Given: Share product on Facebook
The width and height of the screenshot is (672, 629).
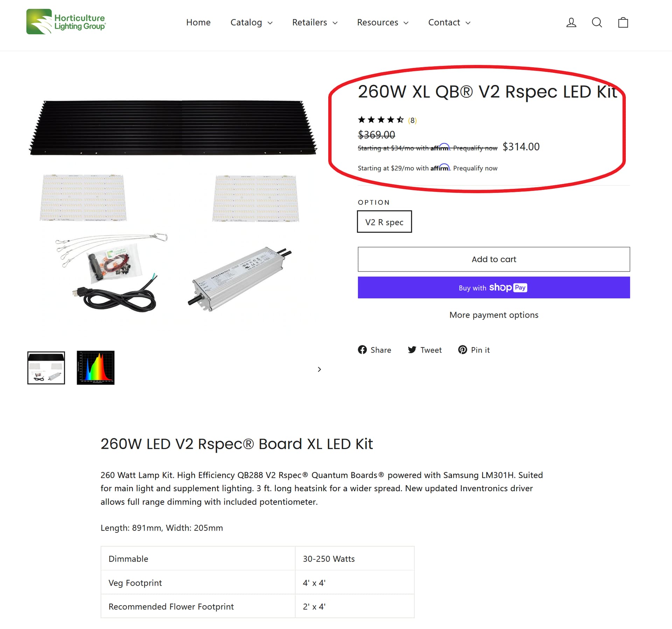Looking at the screenshot, I should tap(374, 350).
